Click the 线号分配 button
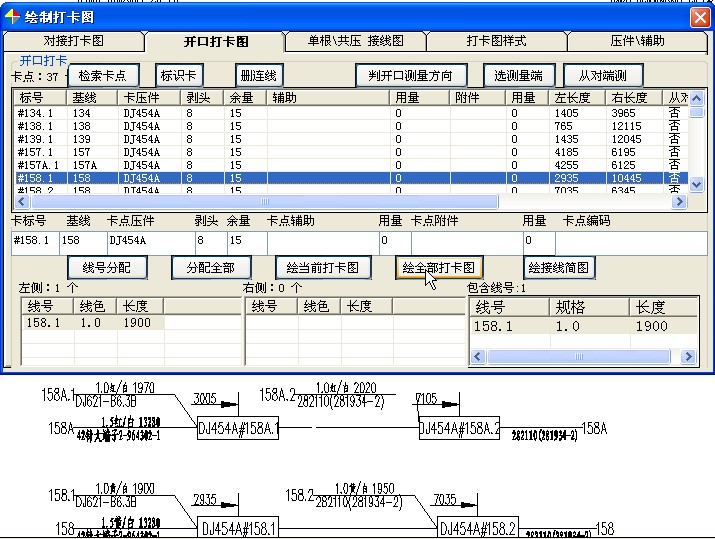715x539 pixels. point(107,268)
